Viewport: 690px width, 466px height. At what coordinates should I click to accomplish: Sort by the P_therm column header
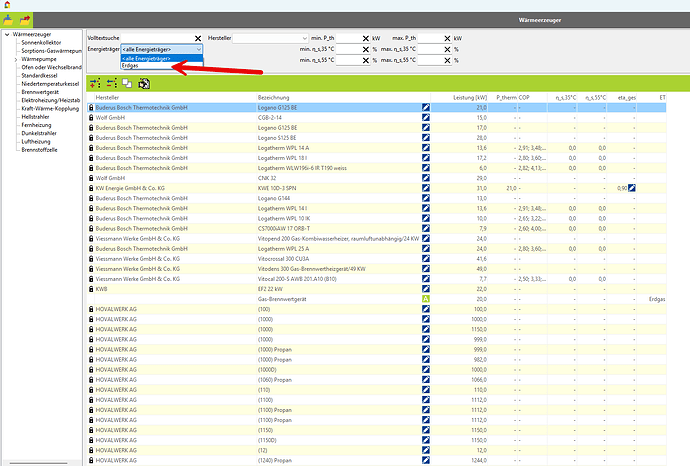coord(503,98)
